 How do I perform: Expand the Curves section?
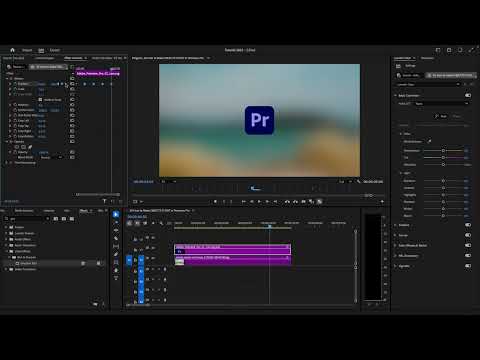pos(396,235)
